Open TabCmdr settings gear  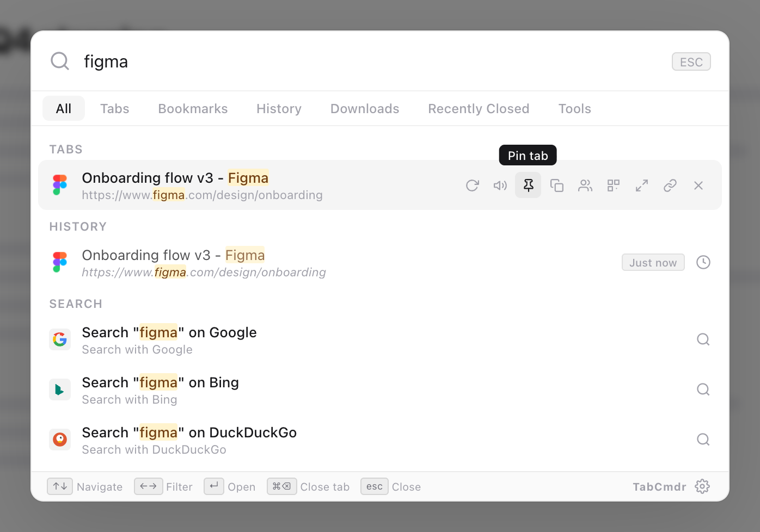tap(702, 486)
